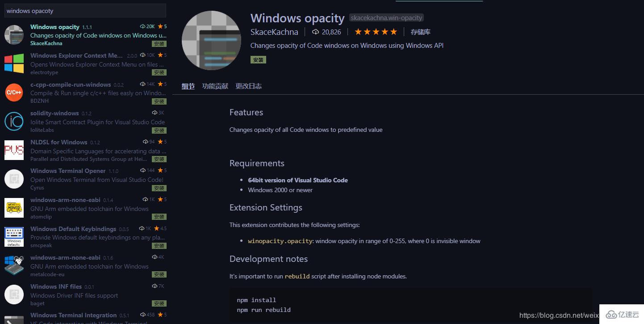
Task: Click the smcpeak publisher name
Action: 41,245
